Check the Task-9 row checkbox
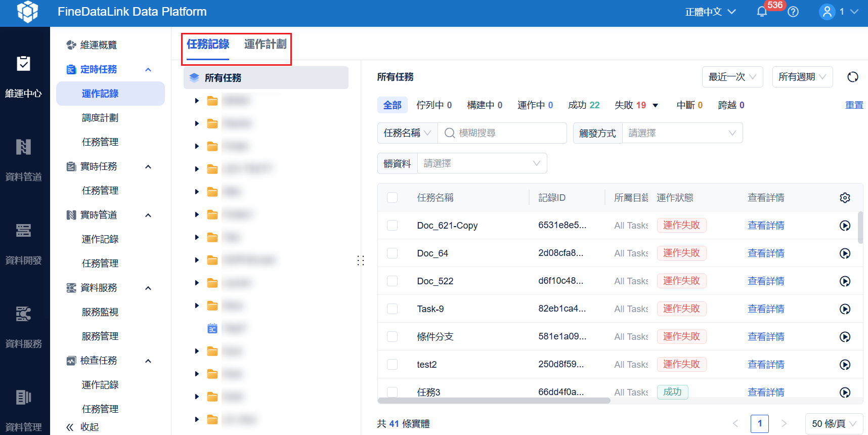 tap(392, 309)
